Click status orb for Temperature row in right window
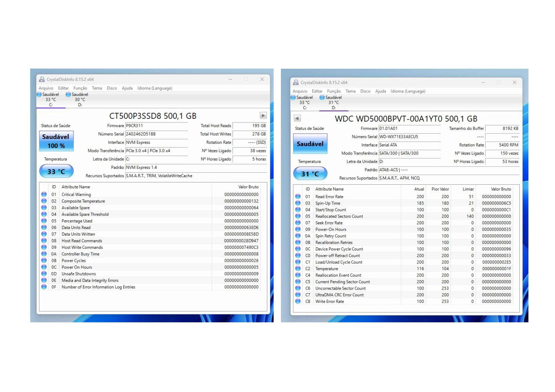 [298, 269]
